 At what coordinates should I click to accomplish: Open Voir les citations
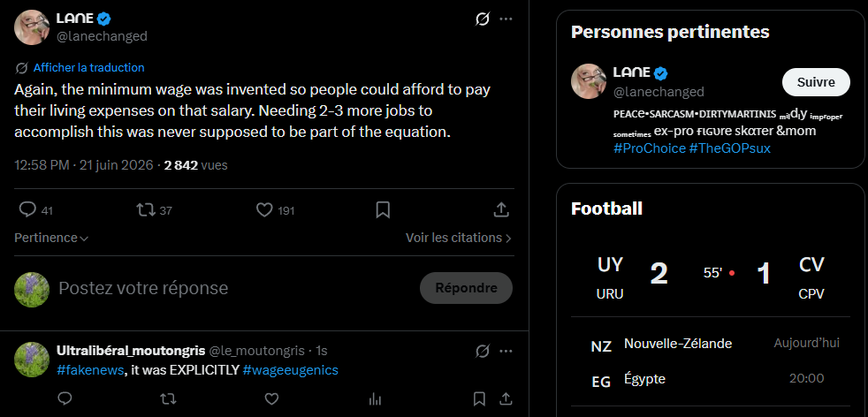(x=459, y=238)
